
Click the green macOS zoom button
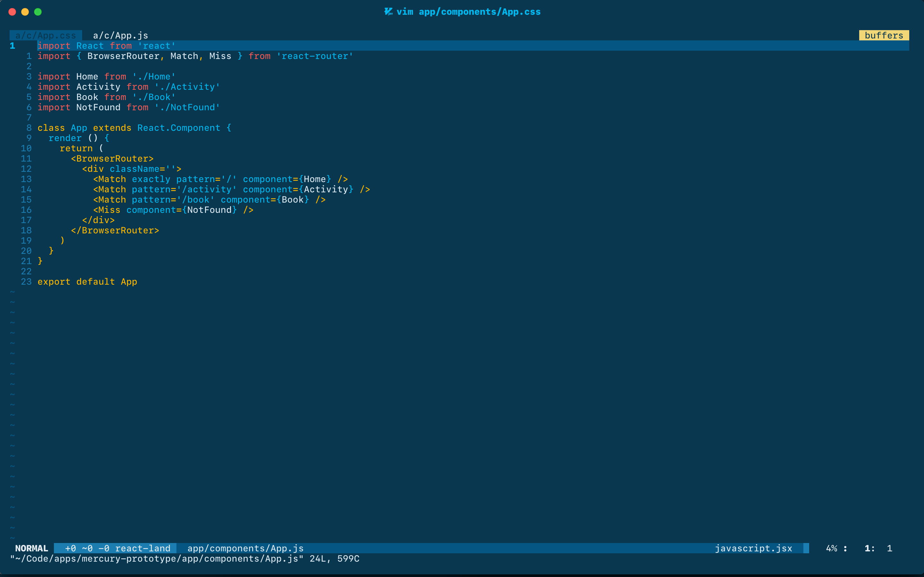click(x=38, y=12)
